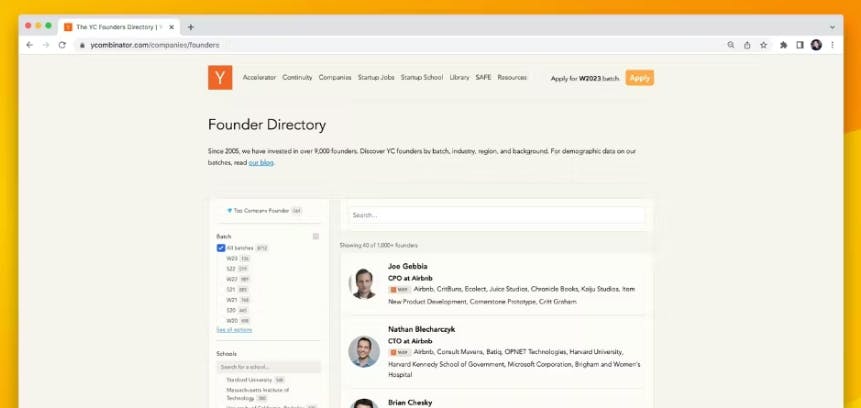Screen dimensions: 861x408
Task: Toggle the browser side panel icon
Action: tap(800, 45)
